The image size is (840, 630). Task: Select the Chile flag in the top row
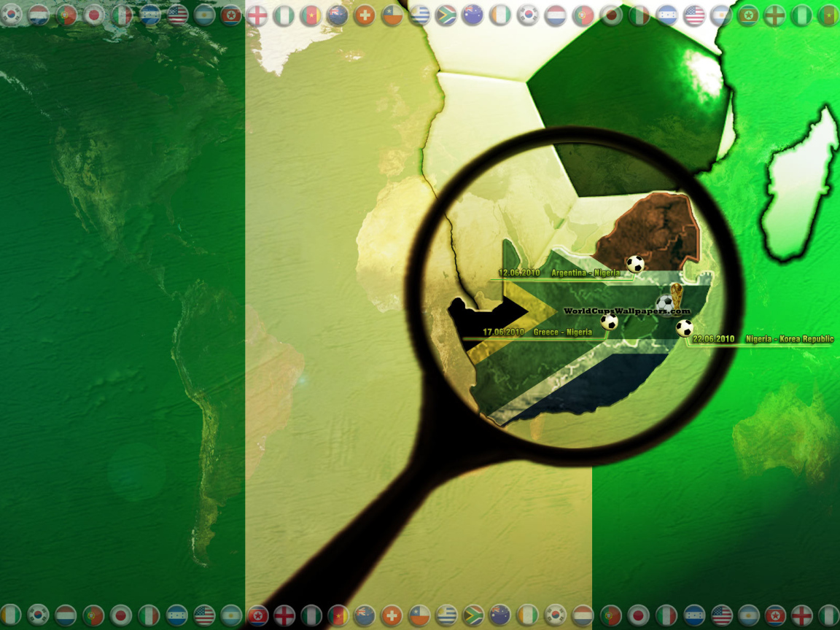(x=392, y=15)
